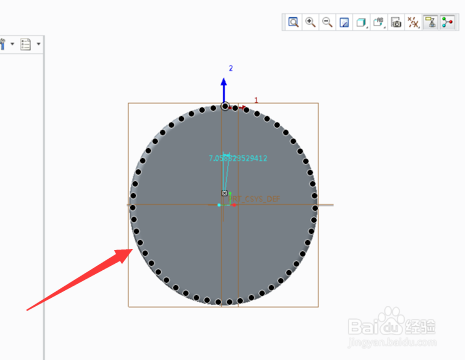Click the Zoom Out magnifier icon
This screenshot has height=360, width=465.
coord(327,22)
